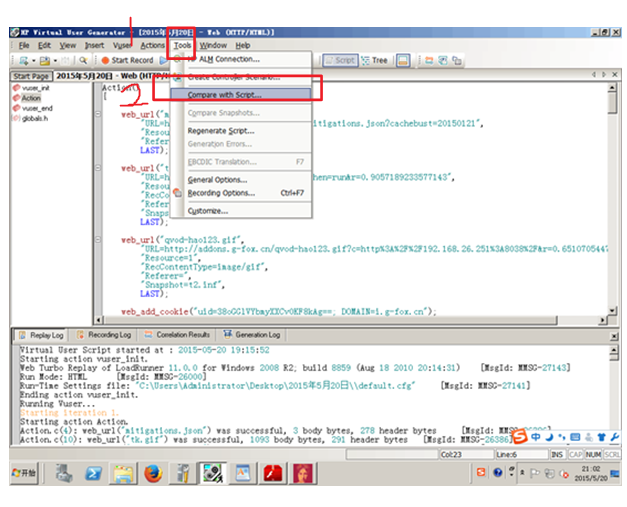Click the orange Tasks toolbar icon

[429, 60]
